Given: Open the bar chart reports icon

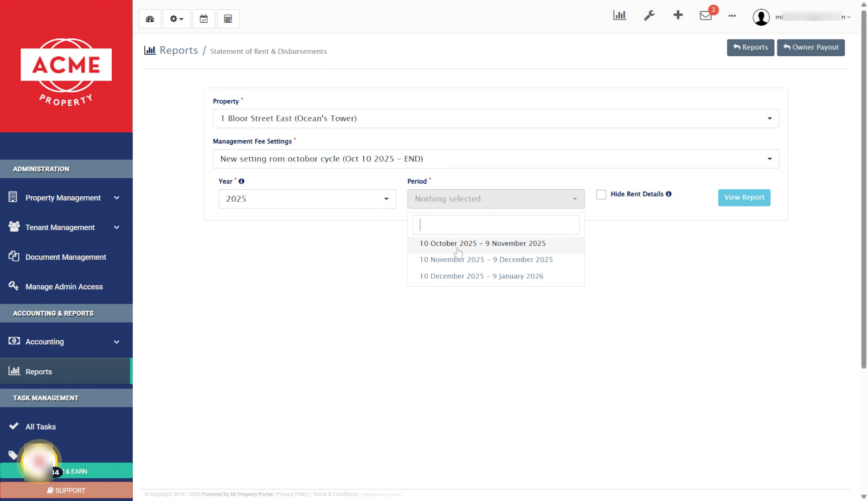Looking at the screenshot, I should (x=619, y=15).
